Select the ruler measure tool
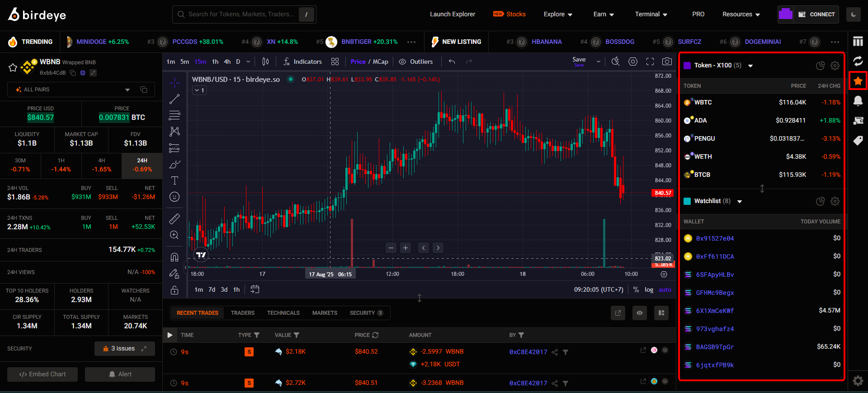The image size is (868, 393). pyautogui.click(x=175, y=219)
